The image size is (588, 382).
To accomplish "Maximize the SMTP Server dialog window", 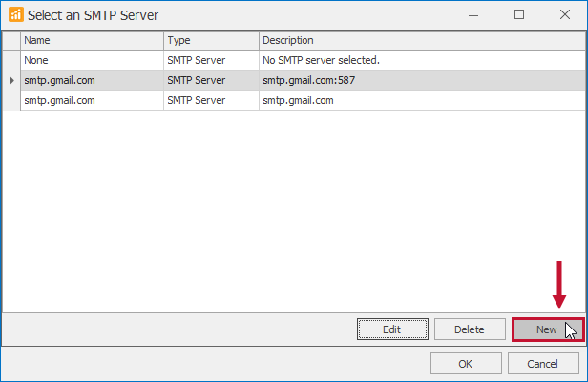I will pos(519,15).
